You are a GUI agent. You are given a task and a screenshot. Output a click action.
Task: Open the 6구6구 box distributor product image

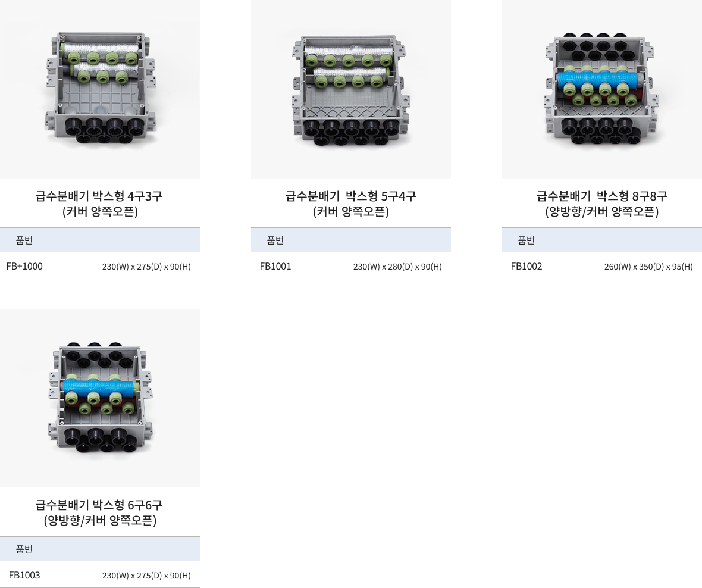(100, 398)
